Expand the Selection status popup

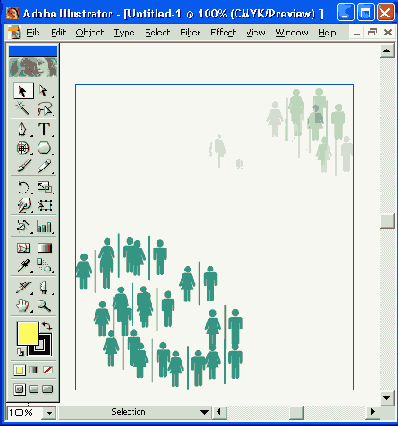pyautogui.click(x=204, y=413)
